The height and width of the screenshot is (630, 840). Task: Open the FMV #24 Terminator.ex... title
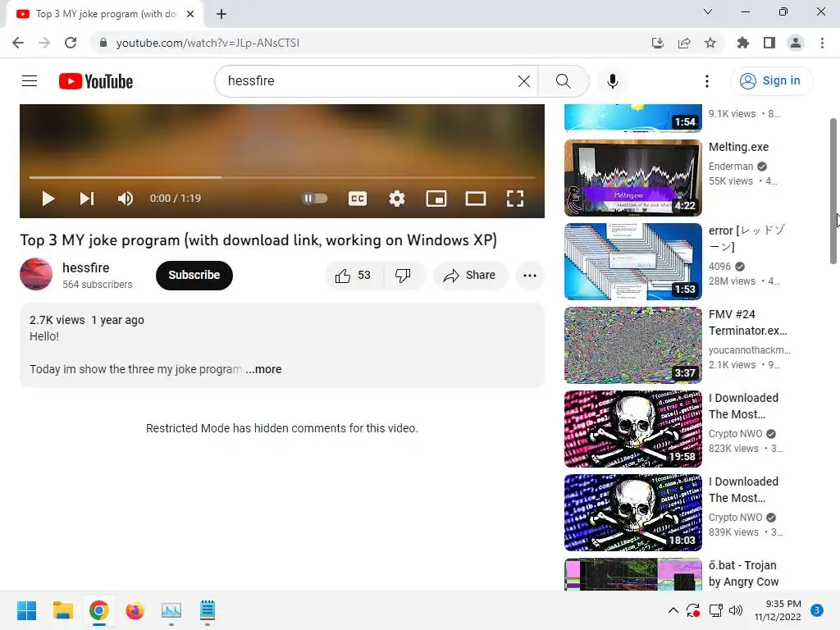click(748, 322)
